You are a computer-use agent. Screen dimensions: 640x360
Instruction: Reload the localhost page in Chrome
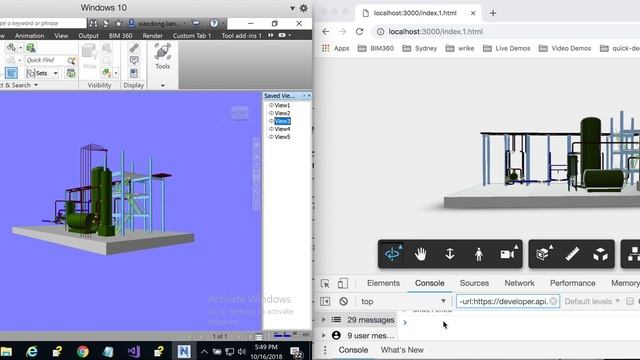tap(359, 31)
